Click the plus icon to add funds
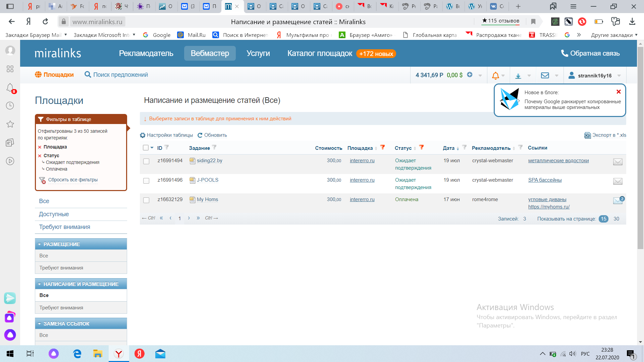 click(470, 75)
